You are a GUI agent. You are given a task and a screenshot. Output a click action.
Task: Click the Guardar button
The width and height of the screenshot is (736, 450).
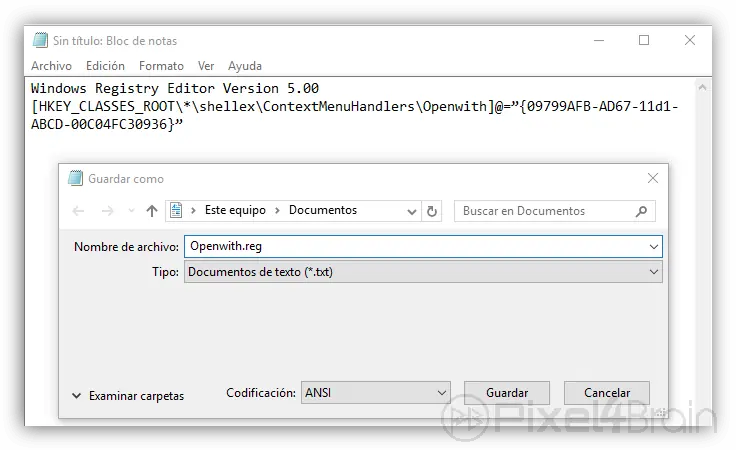(507, 393)
